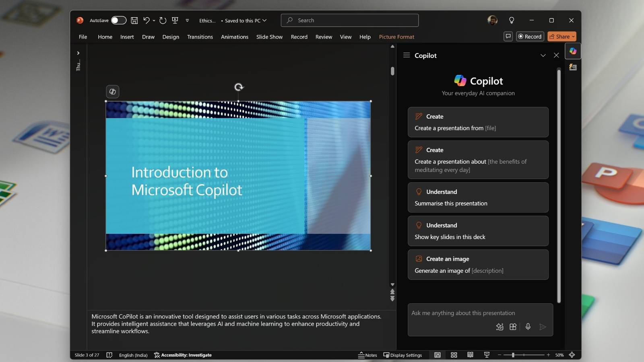Open Customize Quick Access Toolbar dropdown
The width and height of the screenshot is (644, 362).
click(x=187, y=20)
